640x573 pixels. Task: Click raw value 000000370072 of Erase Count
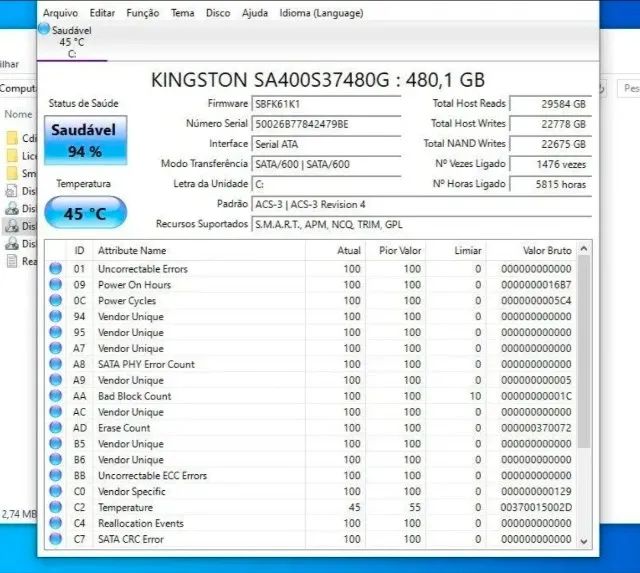536,428
